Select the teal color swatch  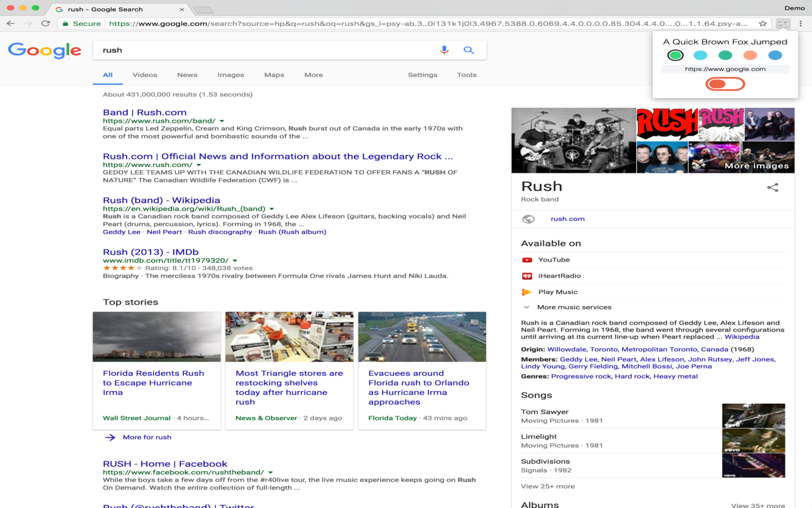click(725, 56)
